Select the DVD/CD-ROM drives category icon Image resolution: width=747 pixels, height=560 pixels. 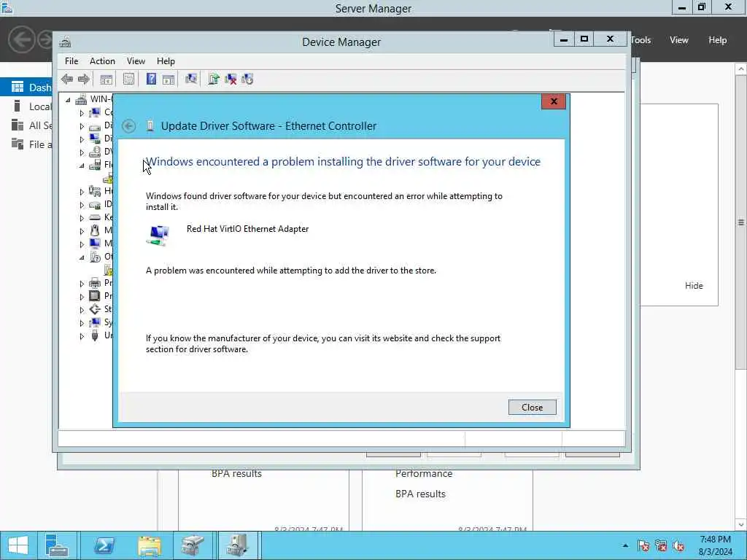[x=95, y=152]
